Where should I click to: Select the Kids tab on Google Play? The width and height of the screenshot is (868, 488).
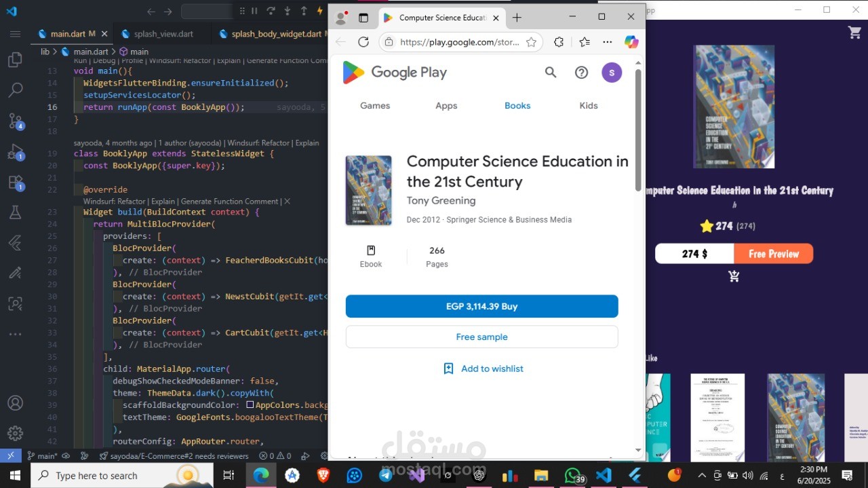tap(589, 105)
